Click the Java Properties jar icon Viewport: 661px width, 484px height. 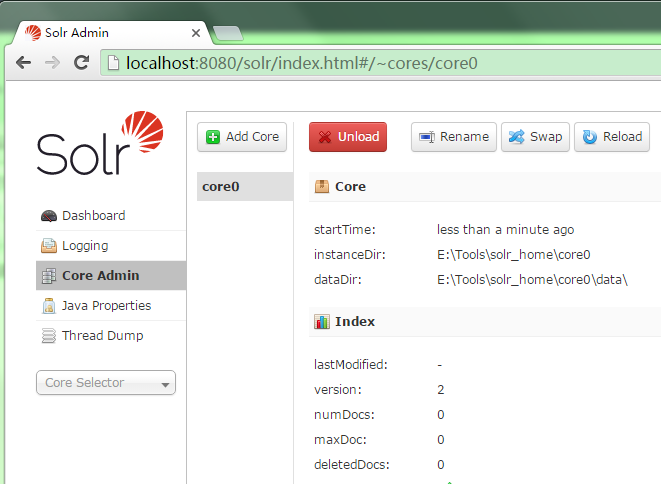click(49, 306)
